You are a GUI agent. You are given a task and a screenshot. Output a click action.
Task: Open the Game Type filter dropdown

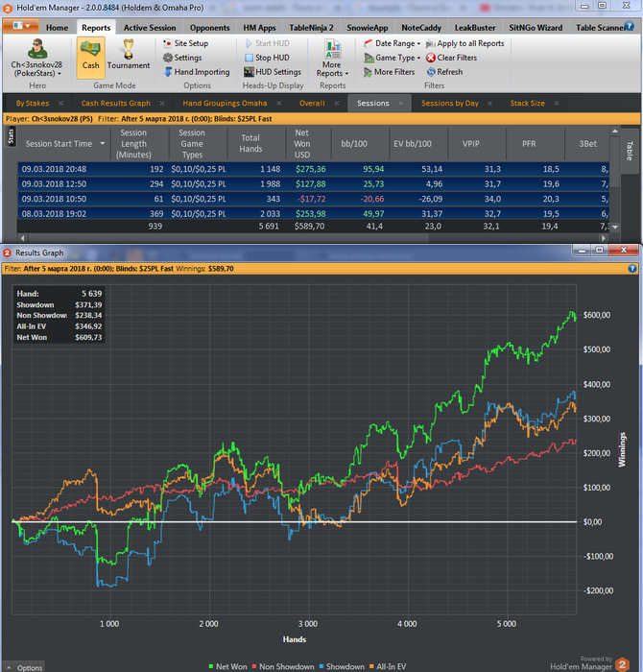coord(392,58)
